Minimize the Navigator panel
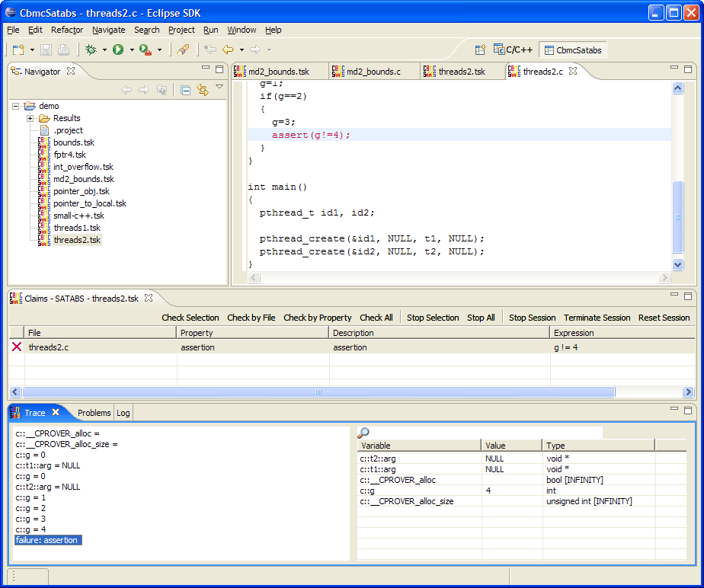704x588 pixels. (x=206, y=67)
